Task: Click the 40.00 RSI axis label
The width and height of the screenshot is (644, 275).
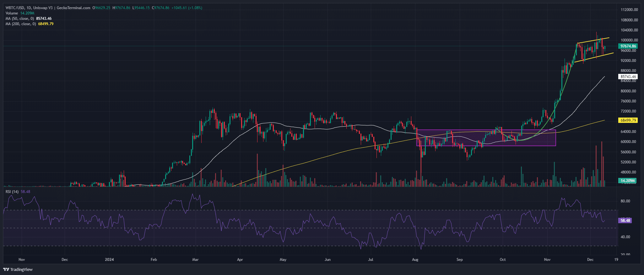Action: (625, 237)
